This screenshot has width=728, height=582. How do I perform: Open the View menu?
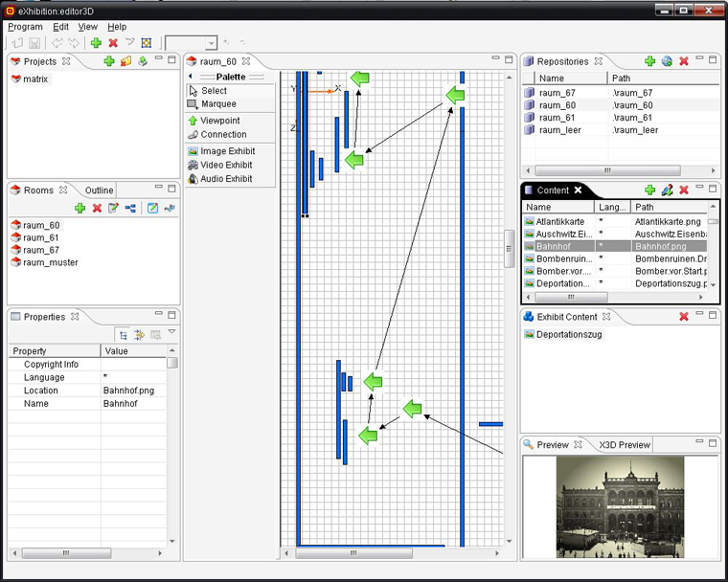tap(88, 27)
